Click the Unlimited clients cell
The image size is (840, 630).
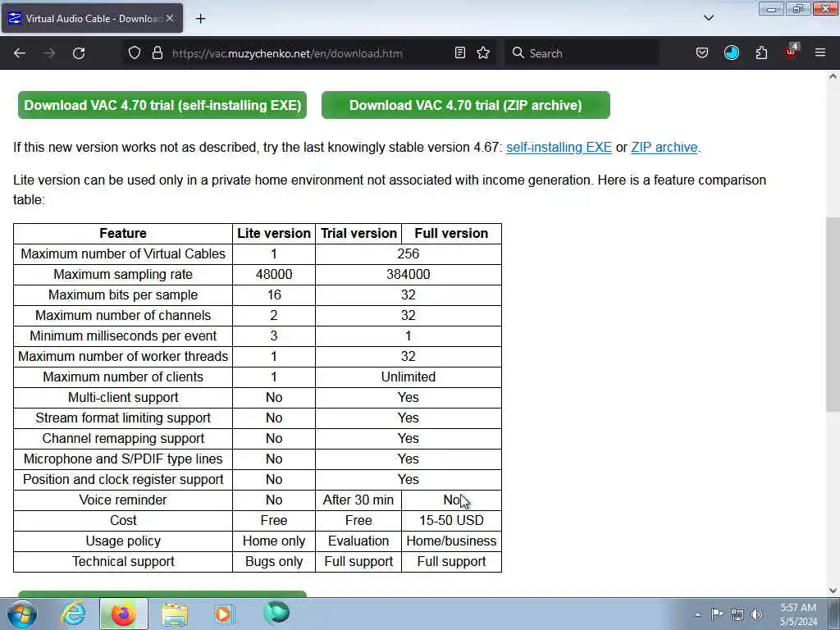pyautogui.click(x=409, y=377)
